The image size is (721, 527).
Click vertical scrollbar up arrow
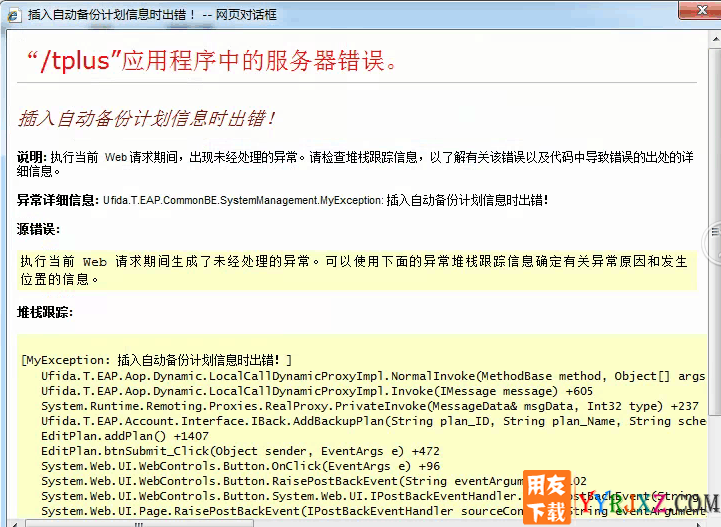click(715, 40)
